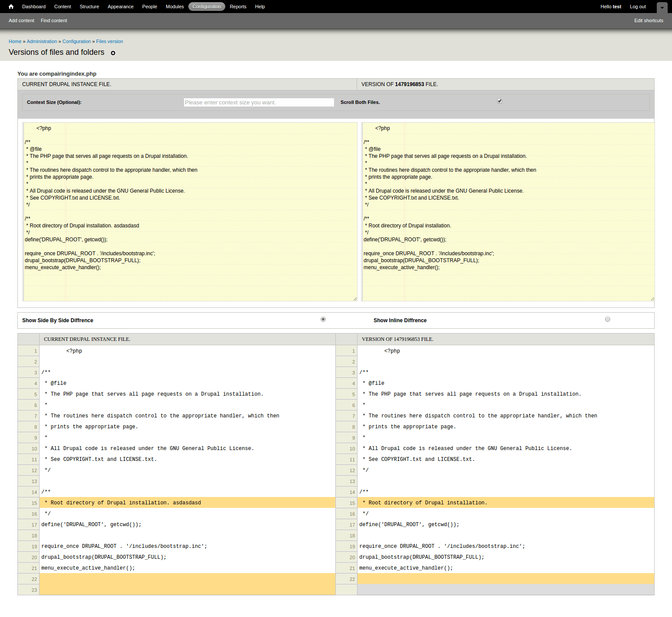Click the 'Context Size (Optional):' label

[x=54, y=102]
